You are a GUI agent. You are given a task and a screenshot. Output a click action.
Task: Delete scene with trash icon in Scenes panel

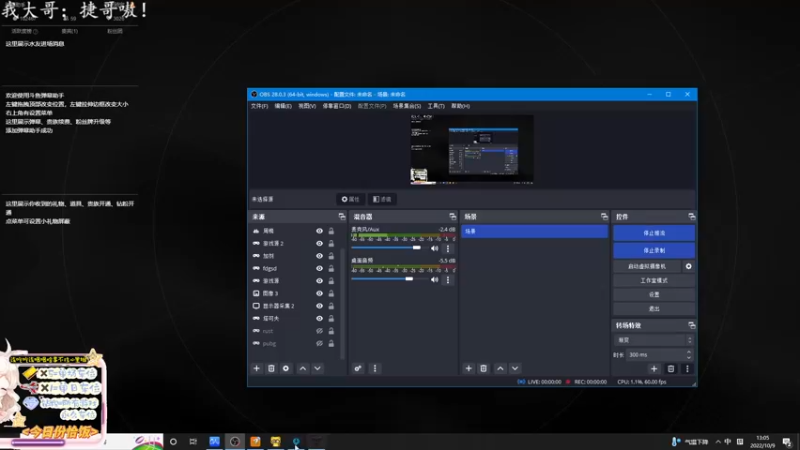tap(484, 368)
